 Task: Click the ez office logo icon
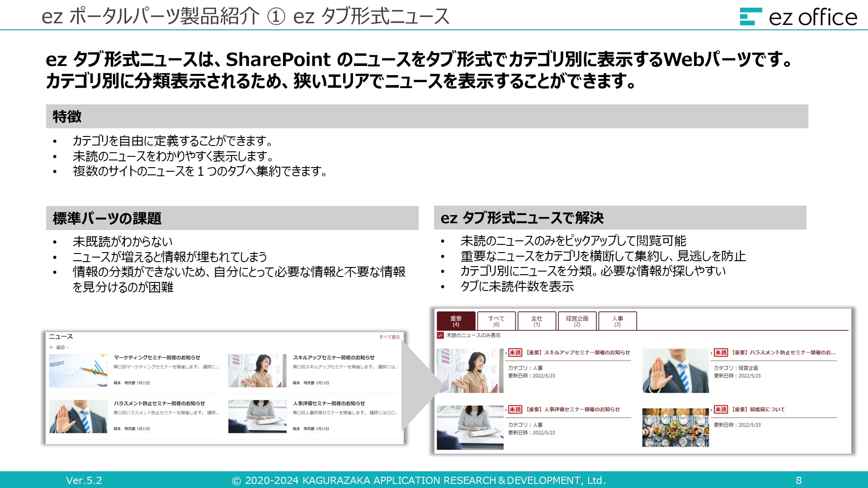pyautogui.click(x=750, y=16)
